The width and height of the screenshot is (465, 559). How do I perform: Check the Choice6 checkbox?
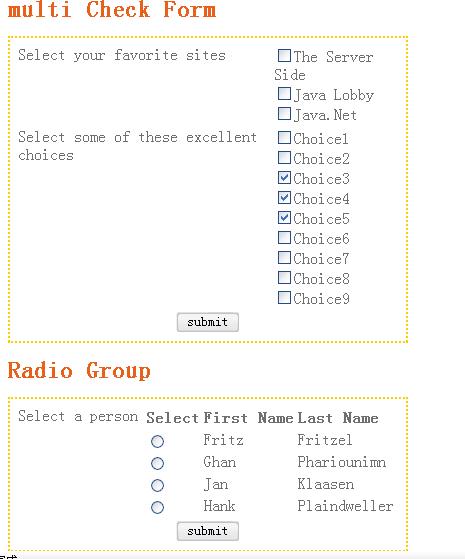click(x=284, y=237)
